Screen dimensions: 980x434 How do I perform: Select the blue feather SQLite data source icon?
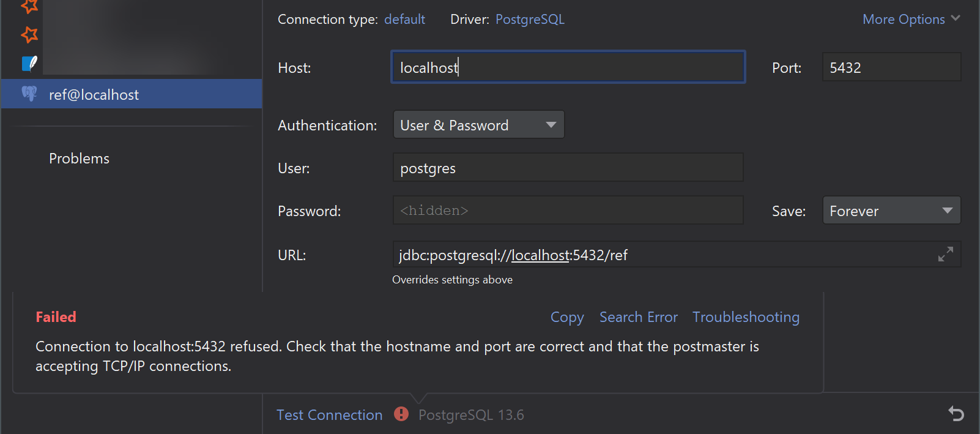click(29, 63)
